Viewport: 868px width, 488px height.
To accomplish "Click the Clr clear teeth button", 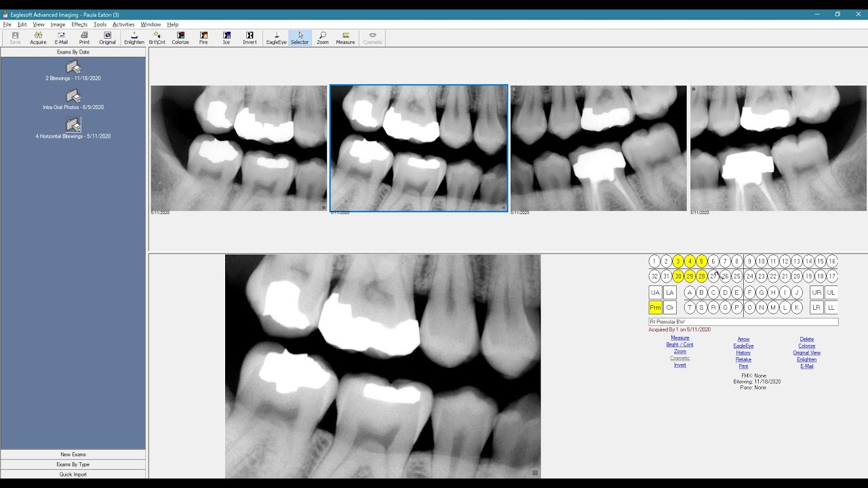I will (x=670, y=308).
